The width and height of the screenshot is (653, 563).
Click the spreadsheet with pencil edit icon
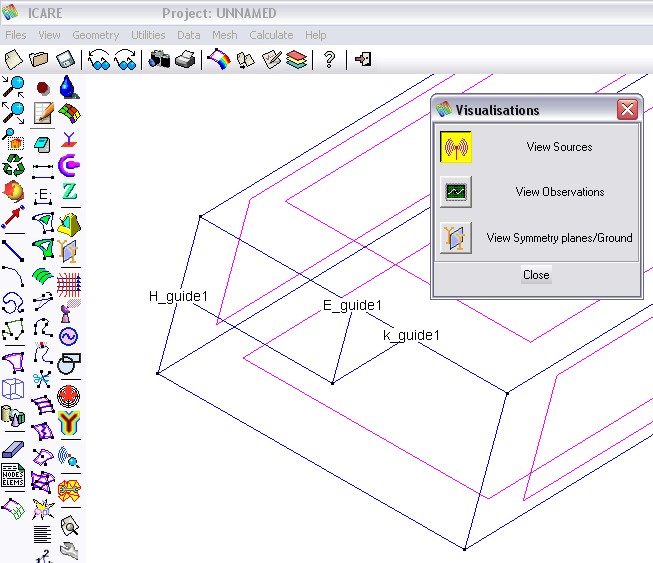(x=43, y=113)
